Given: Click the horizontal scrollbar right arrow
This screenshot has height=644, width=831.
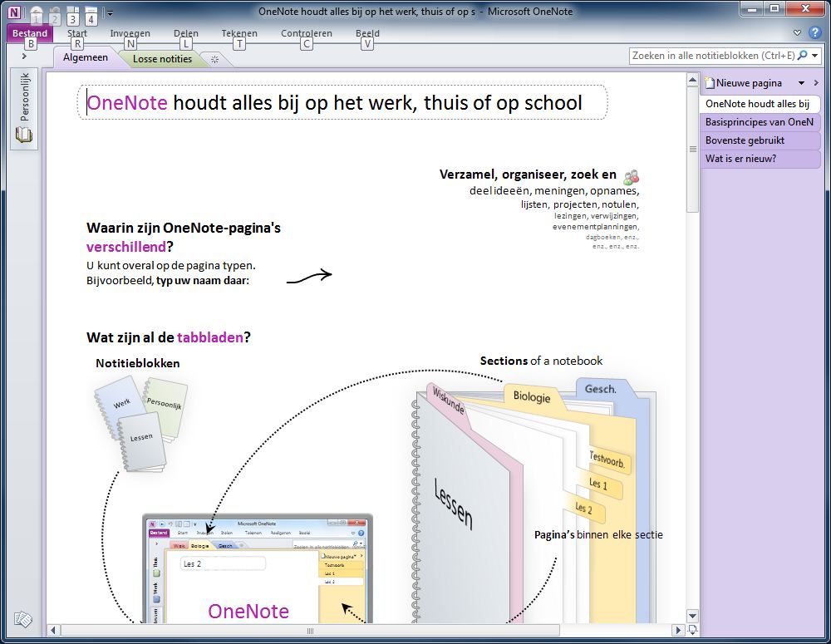Looking at the screenshot, I should tap(678, 630).
